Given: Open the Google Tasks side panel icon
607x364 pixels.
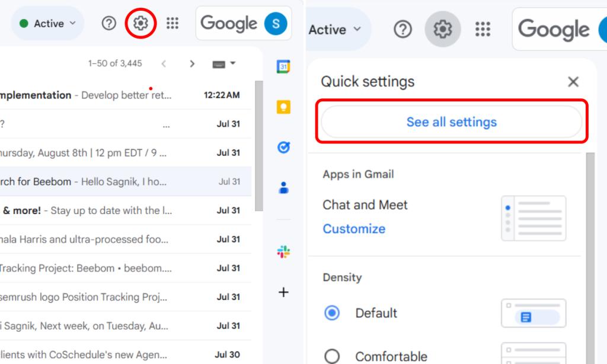Looking at the screenshot, I should [x=283, y=147].
